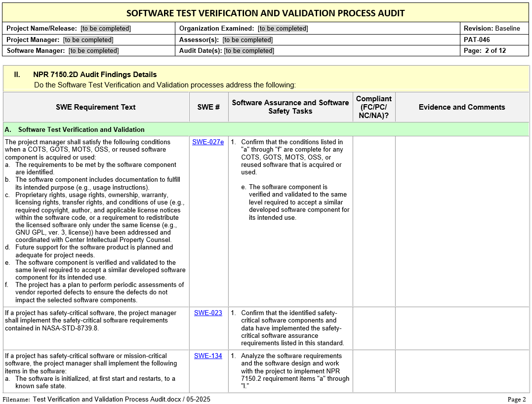
Task: Click Evidence and Comments cell for SWE-023
Action: click(x=462, y=328)
